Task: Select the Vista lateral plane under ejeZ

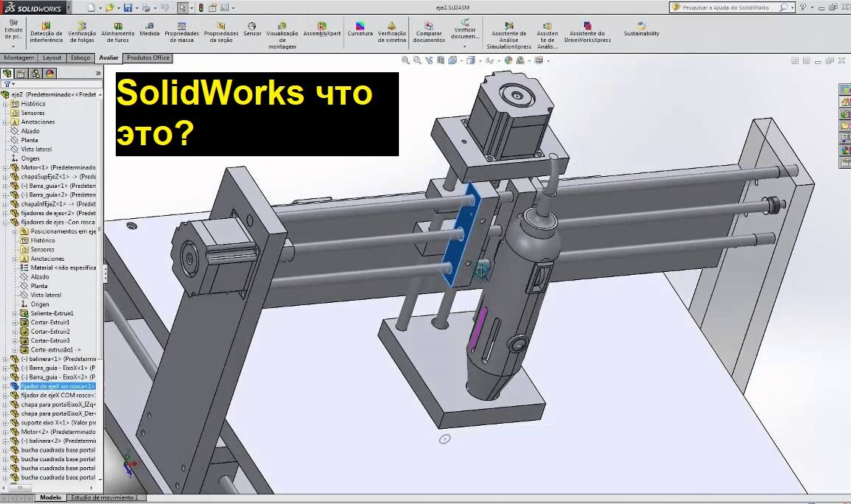Action: (x=36, y=149)
